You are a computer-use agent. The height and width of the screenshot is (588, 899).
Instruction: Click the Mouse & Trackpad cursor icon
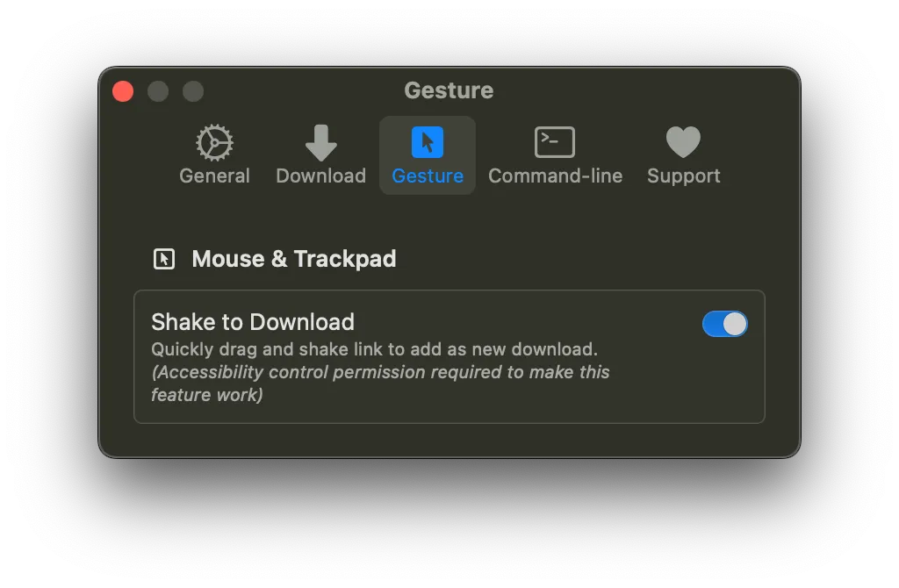pyautogui.click(x=163, y=258)
